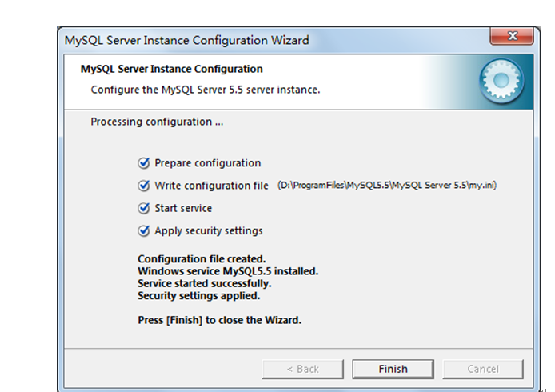Click the Prepare configuration checkmark icon
555x392 pixels.
(144, 163)
